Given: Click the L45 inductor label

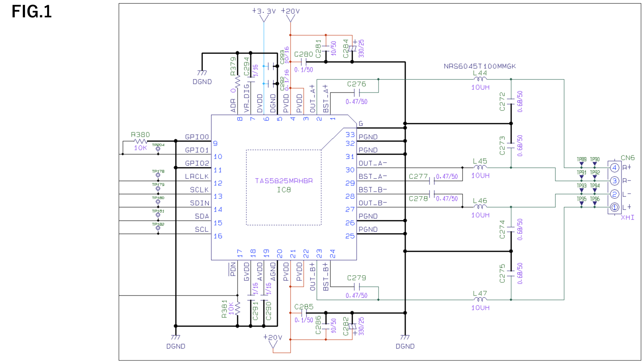Looking at the screenshot, I should (x=480, y=161).
